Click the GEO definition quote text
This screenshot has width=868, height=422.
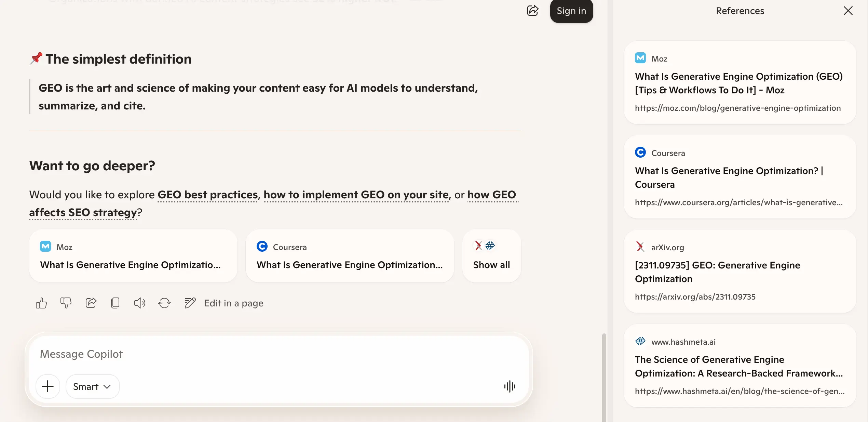[258, 97]
